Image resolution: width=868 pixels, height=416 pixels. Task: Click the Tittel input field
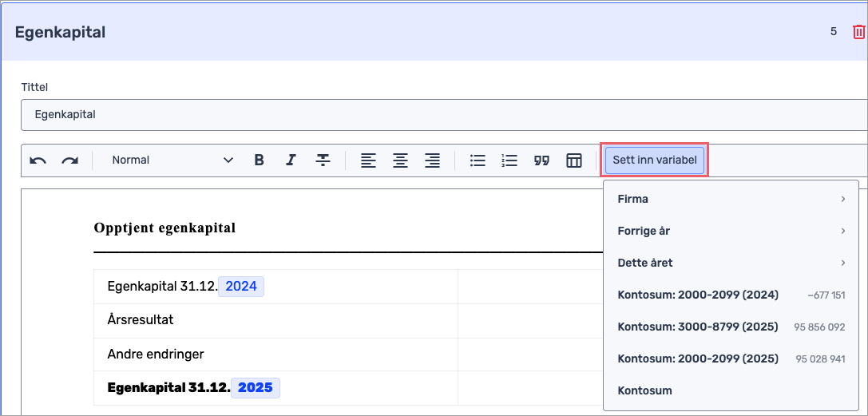[x=443, y=115]
